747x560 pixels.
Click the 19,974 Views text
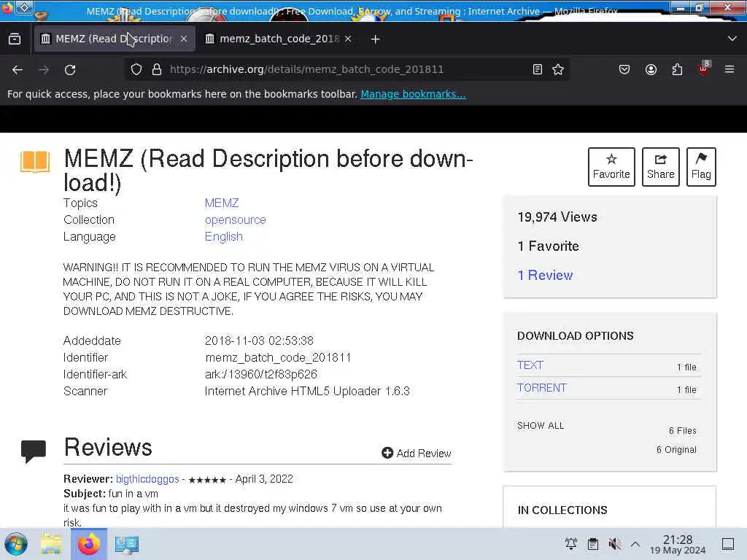click(557, 217)
